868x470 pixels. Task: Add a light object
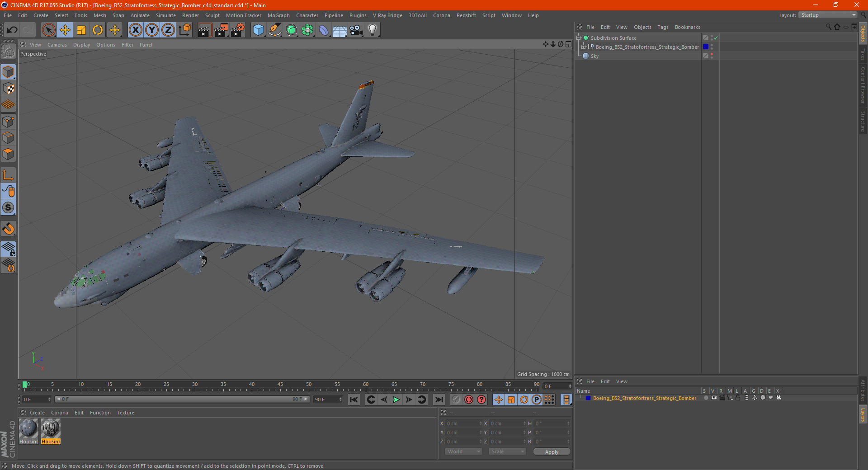pos(373,30)
